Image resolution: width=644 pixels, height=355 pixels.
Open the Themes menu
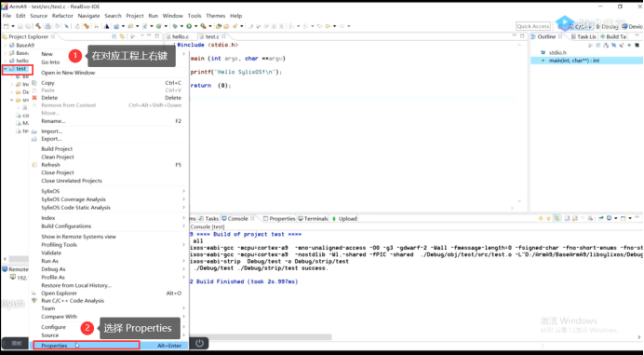click(x=216, y=16)
